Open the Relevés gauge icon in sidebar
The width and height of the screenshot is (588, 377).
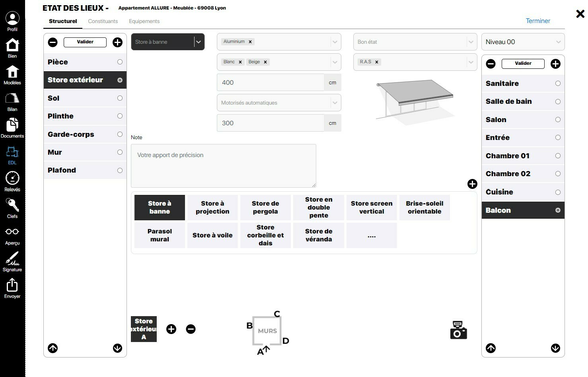[12, 178]
